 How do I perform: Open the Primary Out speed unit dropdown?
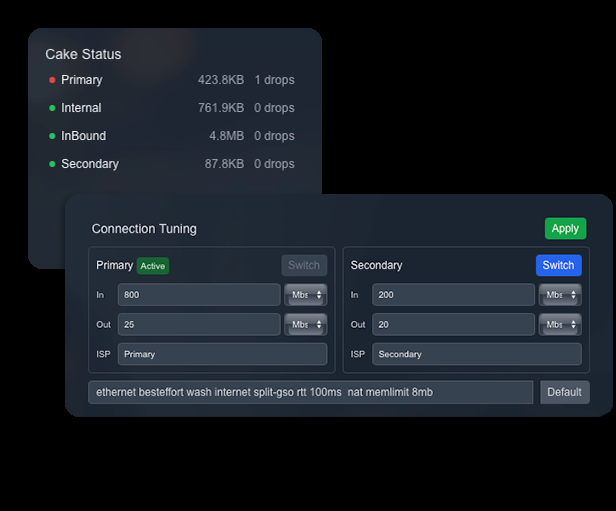pyautogui.click(x=306, y=324)
